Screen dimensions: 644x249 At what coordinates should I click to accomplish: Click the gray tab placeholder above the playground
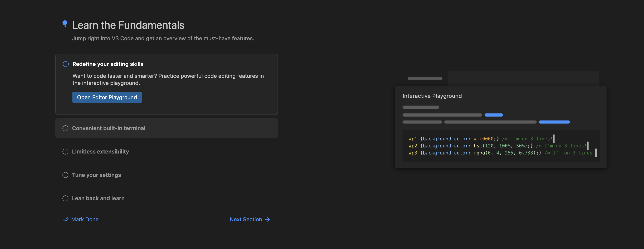tap(425, 78)
